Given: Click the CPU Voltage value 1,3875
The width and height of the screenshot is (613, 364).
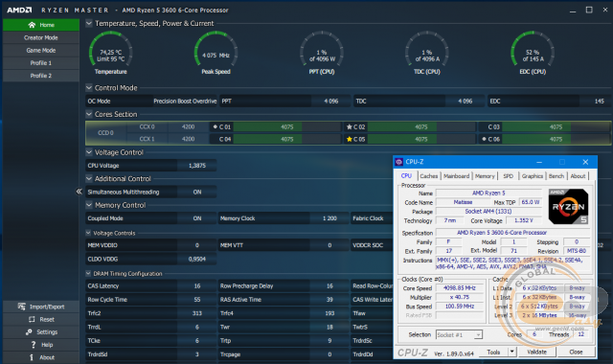Looking at the screenshot, I should tap(197, 166).
